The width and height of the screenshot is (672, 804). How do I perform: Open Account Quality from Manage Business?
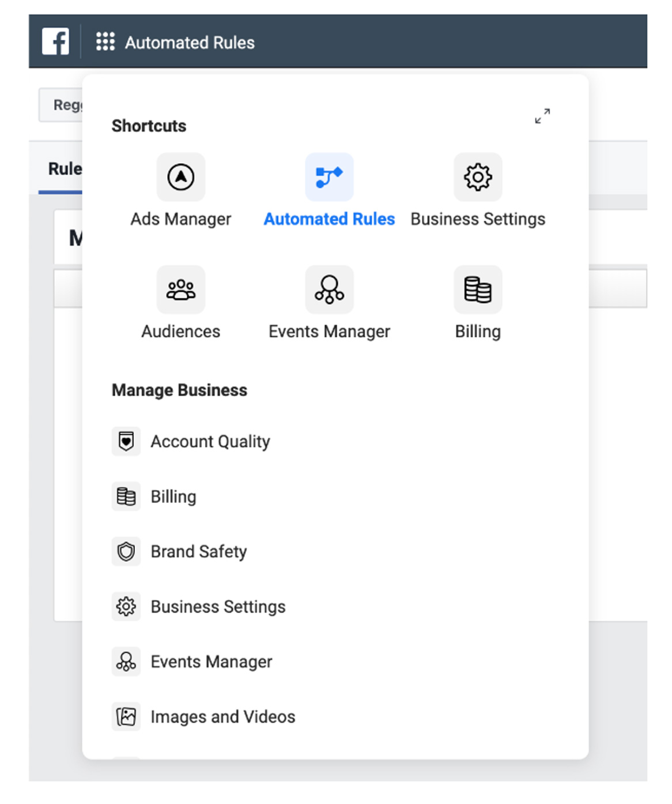[210, 441]
